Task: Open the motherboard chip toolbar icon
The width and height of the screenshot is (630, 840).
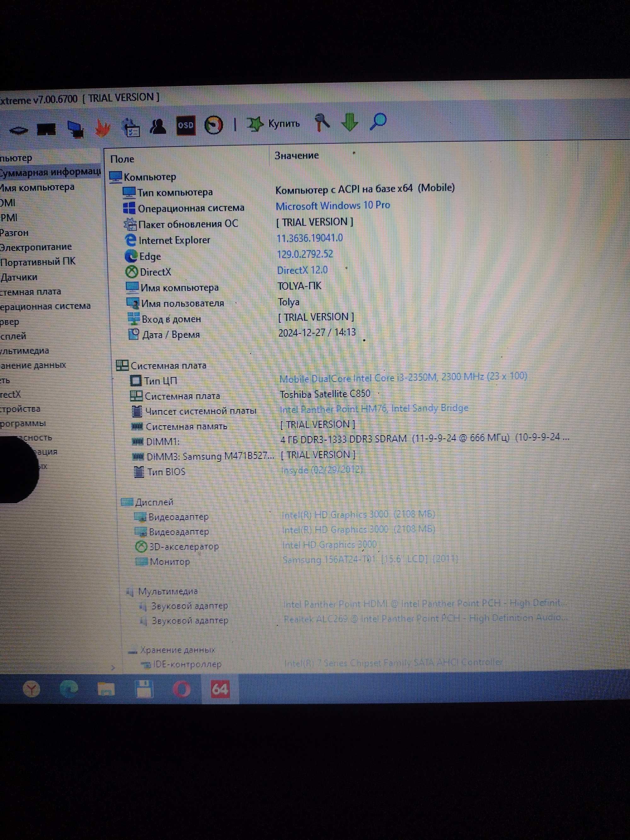Action: tap(18, 131)
